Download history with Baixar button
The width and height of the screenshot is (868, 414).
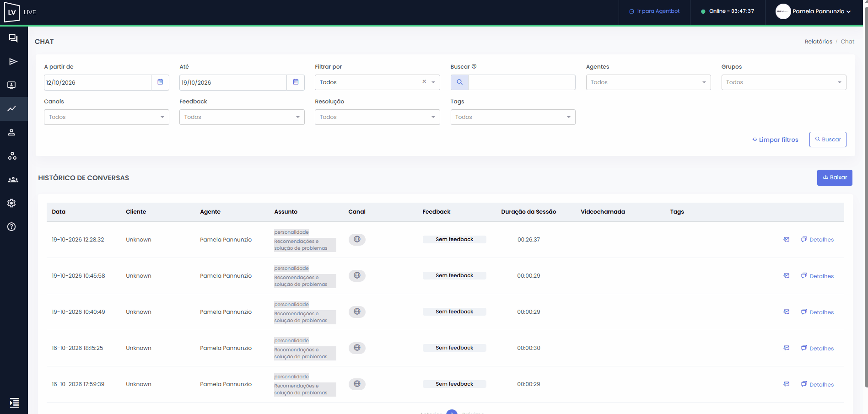point(835,177)
